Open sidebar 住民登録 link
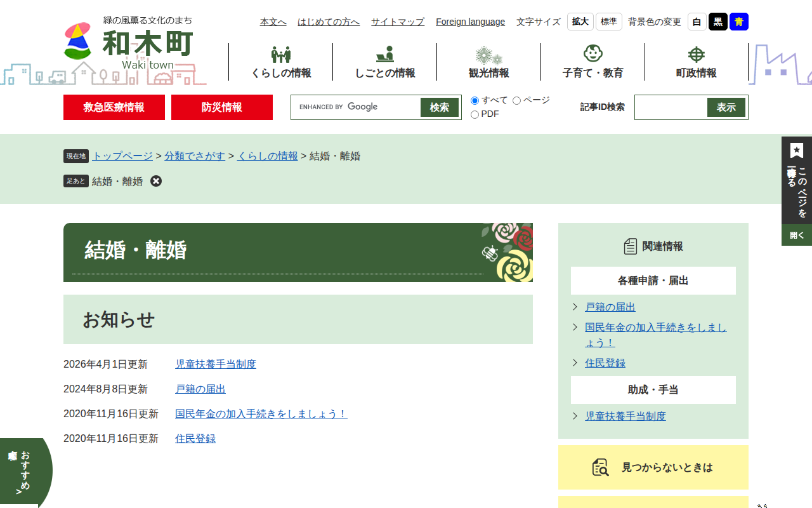The width and height of the screenshot is (812, 508). [x=605, y=363]
